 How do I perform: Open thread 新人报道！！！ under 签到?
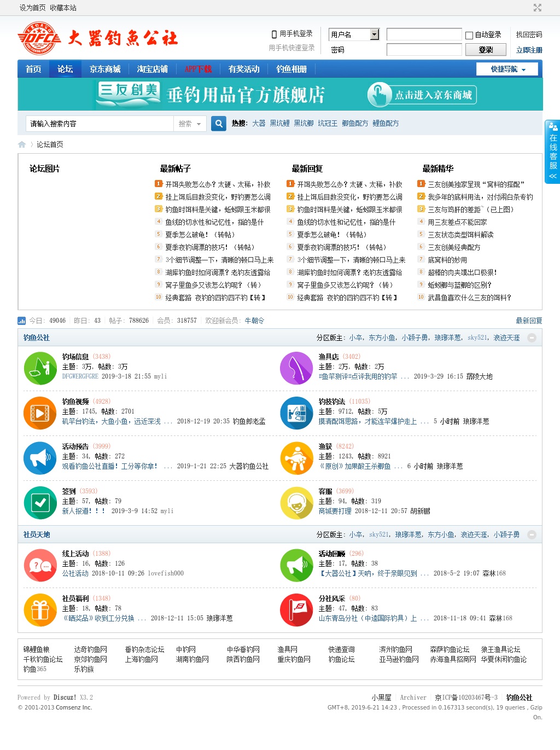pos(83,511)
